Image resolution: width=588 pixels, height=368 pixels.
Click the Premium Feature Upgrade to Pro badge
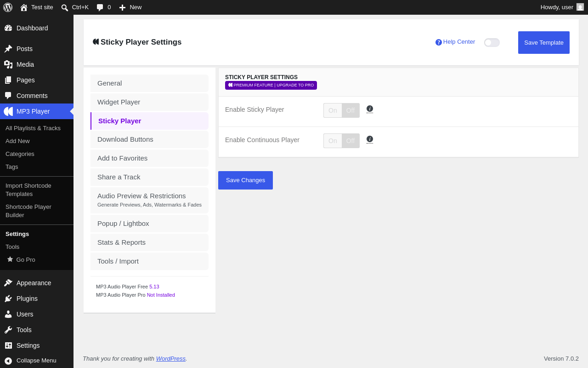(x=271, y=85)
